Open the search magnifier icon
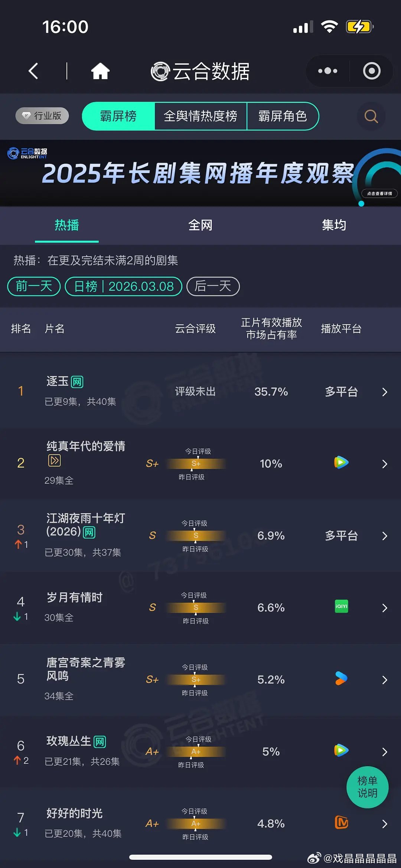401x868 pixels. pos(370,116)
